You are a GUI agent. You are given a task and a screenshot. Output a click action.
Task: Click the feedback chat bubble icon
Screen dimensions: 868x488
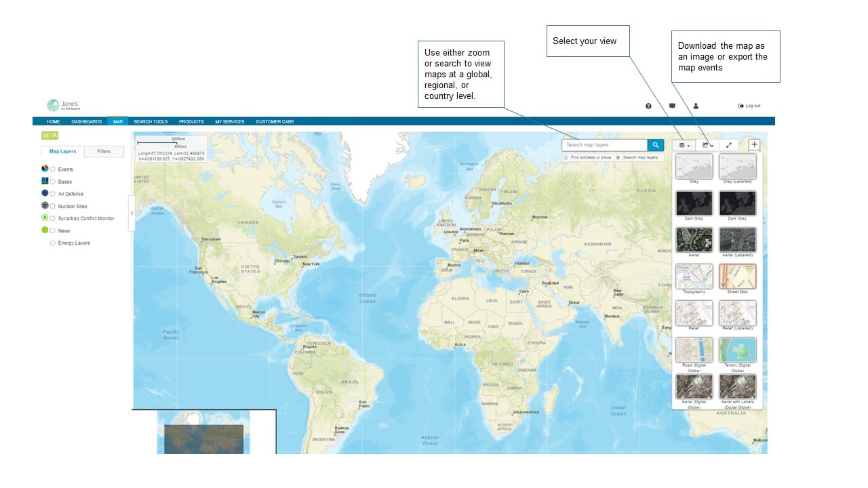pos(672,106)
